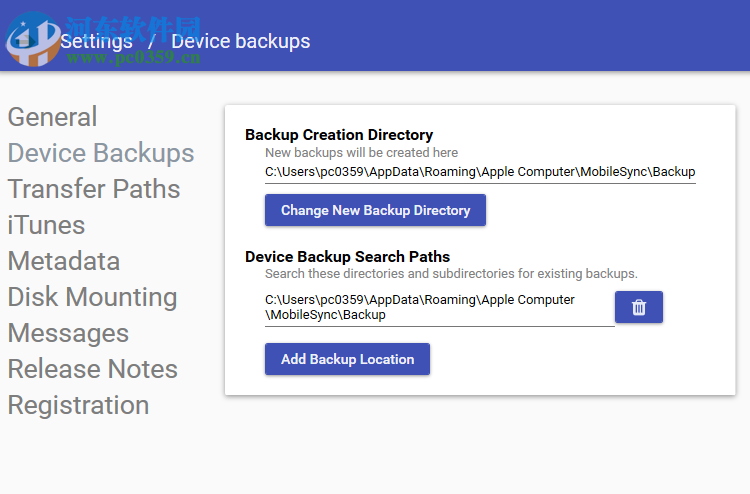
Task: Click the device backup search path entry
Action: pos(420,307)
